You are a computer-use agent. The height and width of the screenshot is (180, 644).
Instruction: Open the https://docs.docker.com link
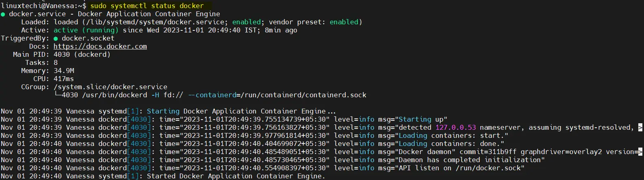(x=100, y=46)
